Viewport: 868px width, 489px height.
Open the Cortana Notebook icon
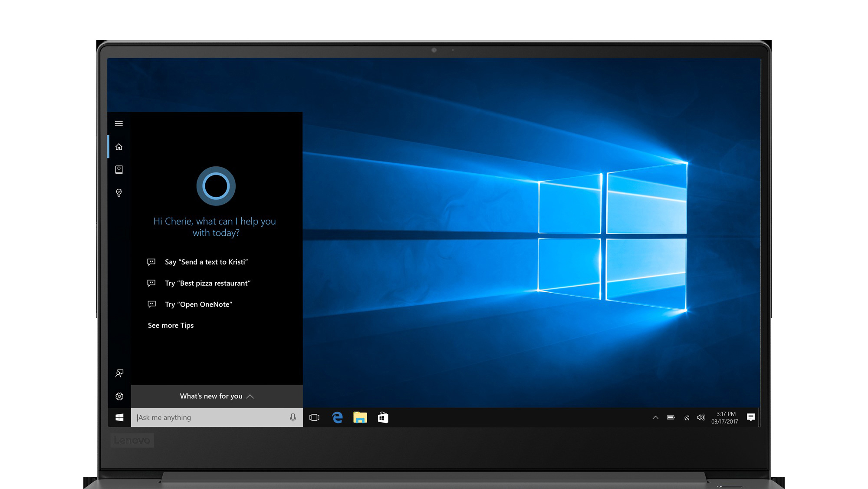pyautogui.click(x=119, y=169)
